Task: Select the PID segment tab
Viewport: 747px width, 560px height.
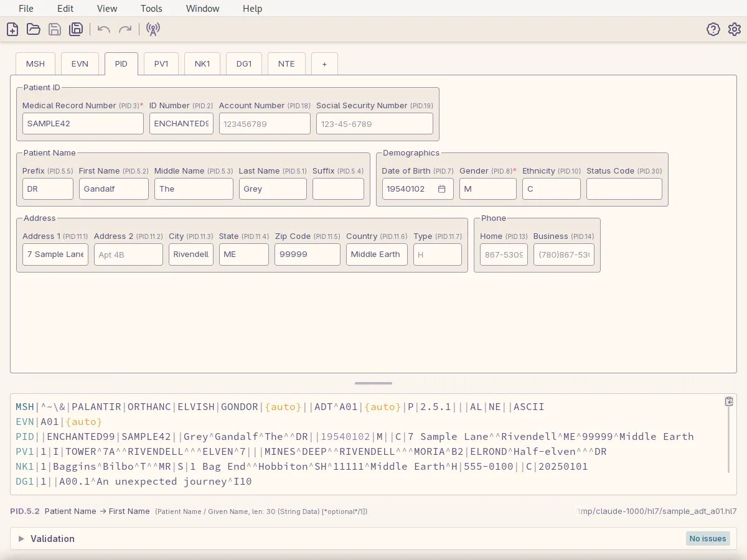Action: [x=121, y=64]
